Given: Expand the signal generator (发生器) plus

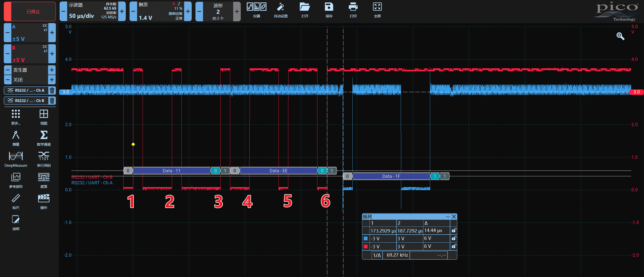Looking at the screenshot, I should pyautogui.click(x=52, y=70).
